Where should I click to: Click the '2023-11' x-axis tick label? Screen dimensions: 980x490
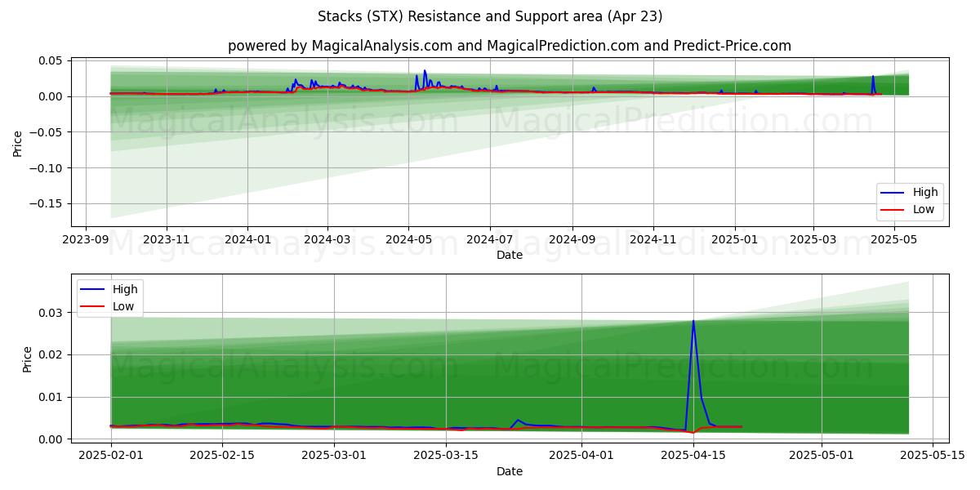167,240
